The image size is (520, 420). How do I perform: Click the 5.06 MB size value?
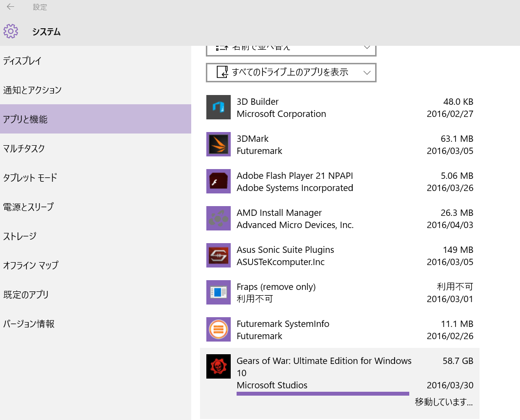click(x=457, y=175)
